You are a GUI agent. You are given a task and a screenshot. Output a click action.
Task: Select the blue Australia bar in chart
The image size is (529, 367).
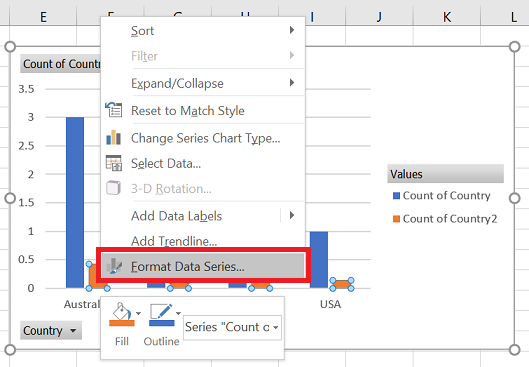[75, 202]
